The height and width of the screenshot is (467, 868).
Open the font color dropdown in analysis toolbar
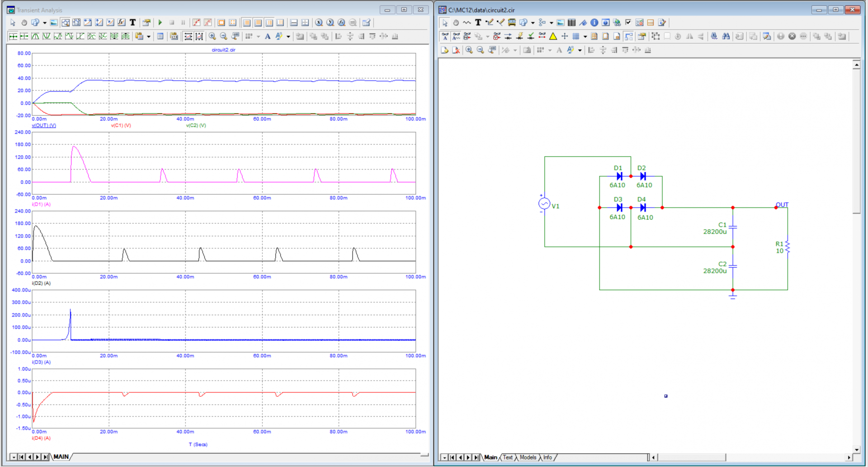point(288,36)
